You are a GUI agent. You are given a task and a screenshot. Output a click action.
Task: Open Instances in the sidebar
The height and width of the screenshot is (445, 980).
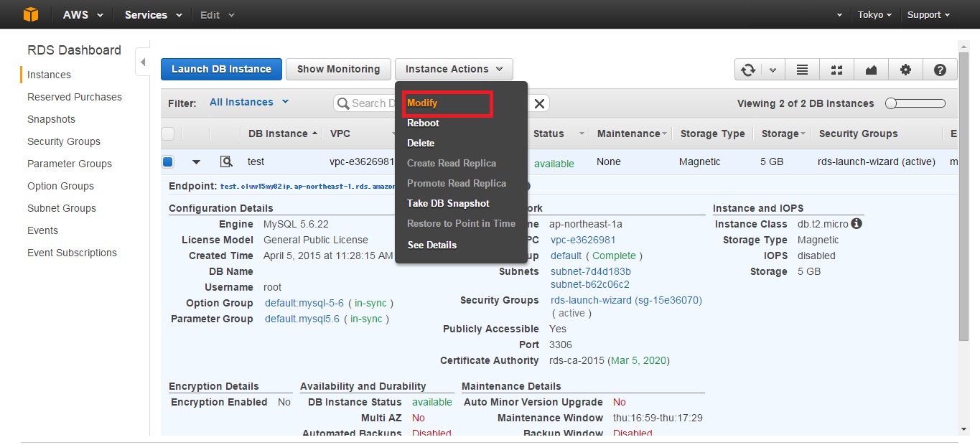[49, 75]
